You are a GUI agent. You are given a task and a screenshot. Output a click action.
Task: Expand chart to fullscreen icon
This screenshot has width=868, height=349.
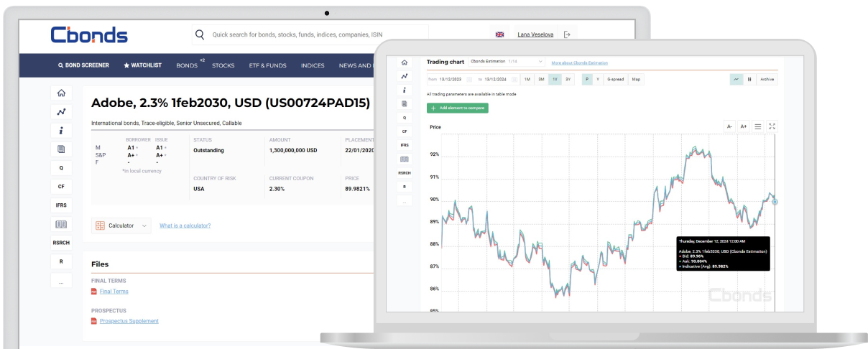pos(772,126)
